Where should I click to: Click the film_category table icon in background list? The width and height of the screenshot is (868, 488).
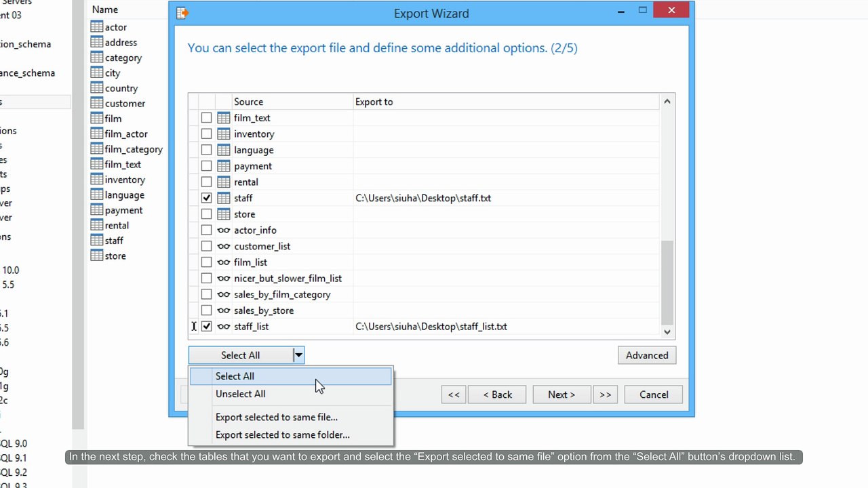coord(97,149)
